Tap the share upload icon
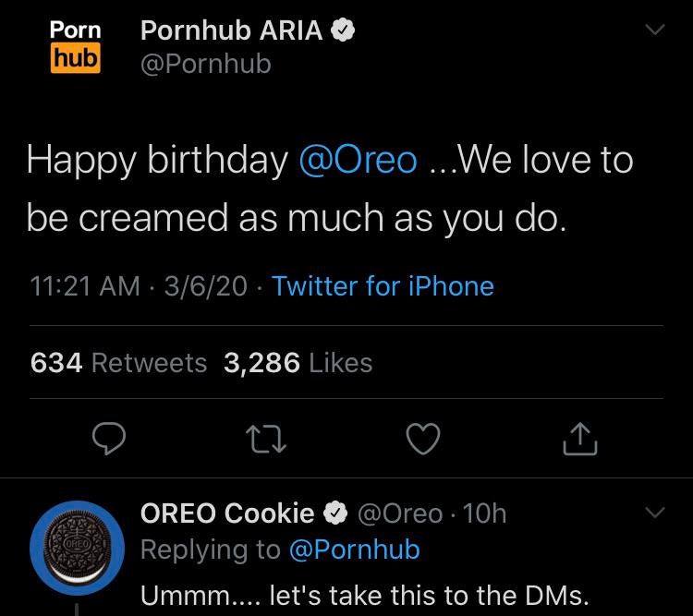This screenshot has height=616, width=693. [x=579, y=440]
